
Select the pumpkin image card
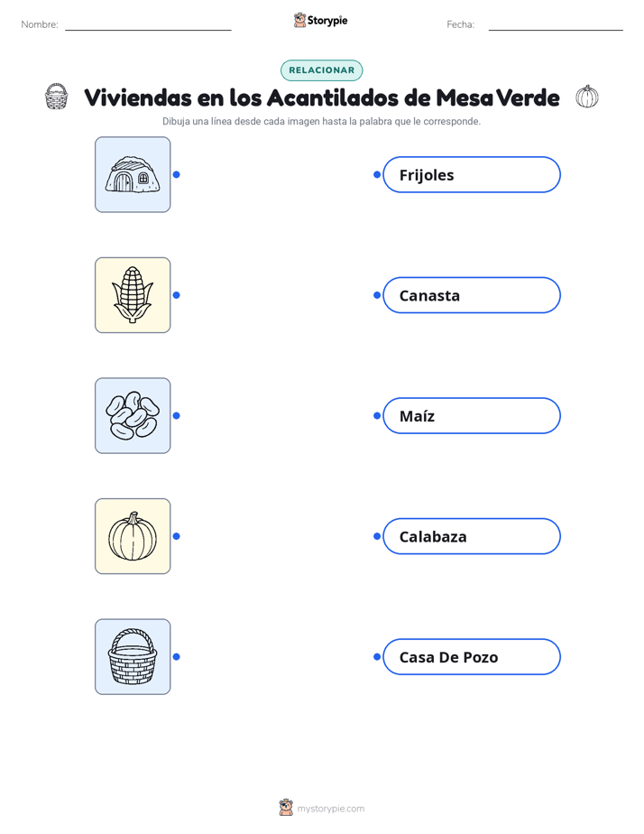pyautogui.click(x=133, y=536)
